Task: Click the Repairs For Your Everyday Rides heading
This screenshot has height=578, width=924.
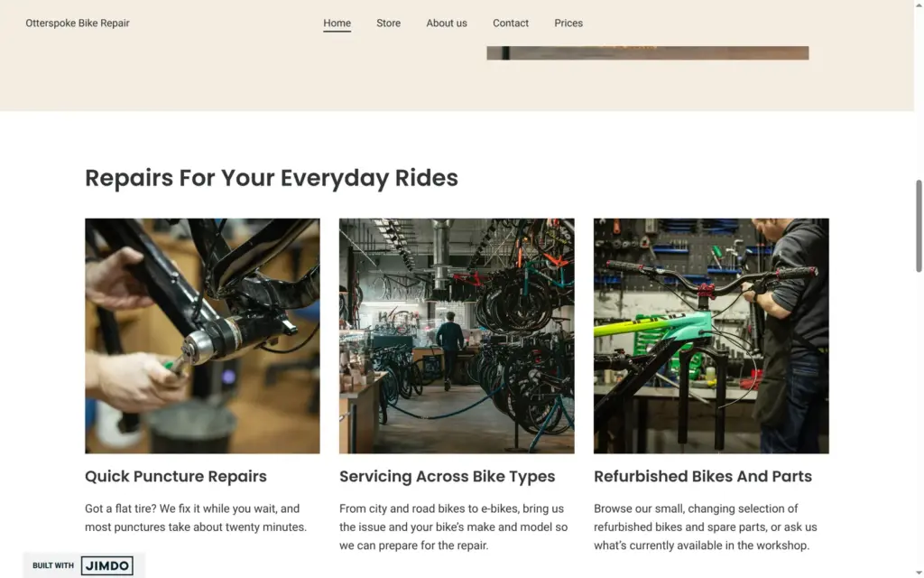Action: point(271,178)
